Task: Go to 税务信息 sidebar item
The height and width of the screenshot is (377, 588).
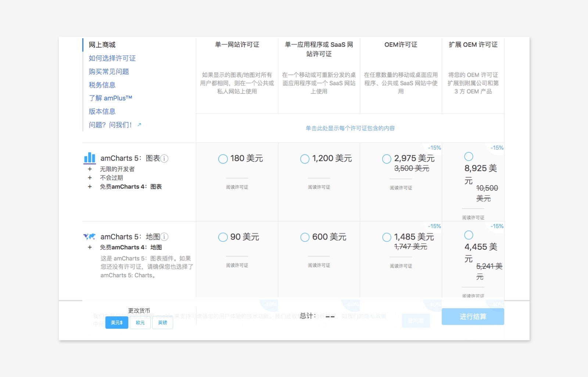Action: pyautogui.click(x=102, y=85)
